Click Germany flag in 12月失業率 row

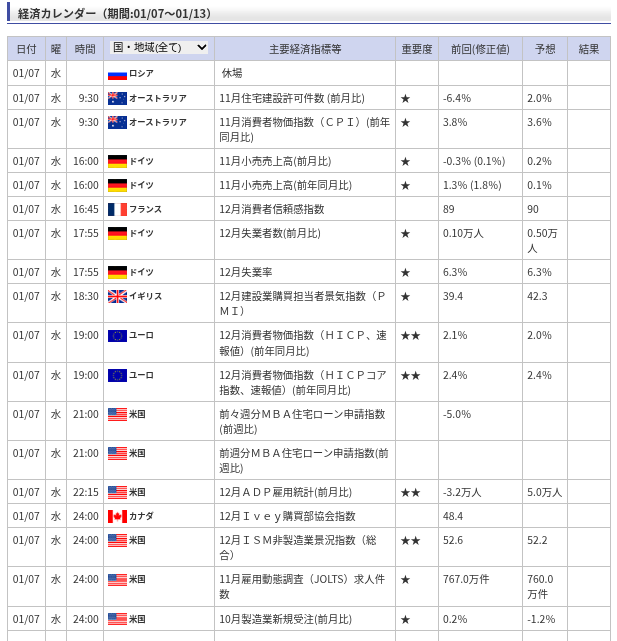click(x=117, y=272)
